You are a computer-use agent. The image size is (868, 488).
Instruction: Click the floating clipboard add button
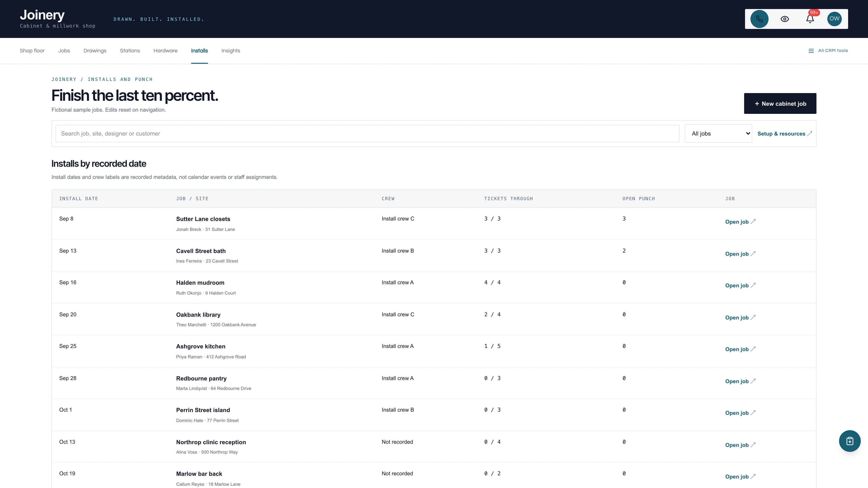[849, 441]
